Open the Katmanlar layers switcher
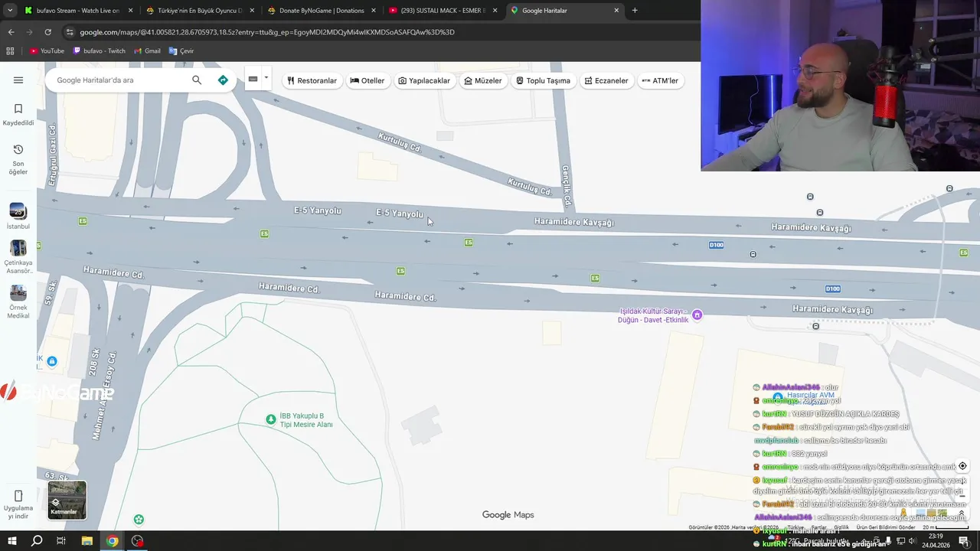Image resolution: width=980 pixels, height=551 pixels. point(67,500)
